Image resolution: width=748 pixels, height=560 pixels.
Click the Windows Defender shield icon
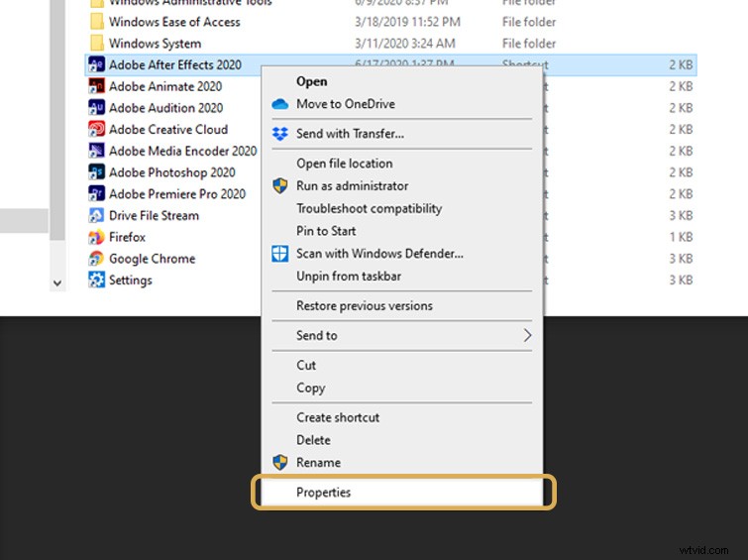pos(280,254)
